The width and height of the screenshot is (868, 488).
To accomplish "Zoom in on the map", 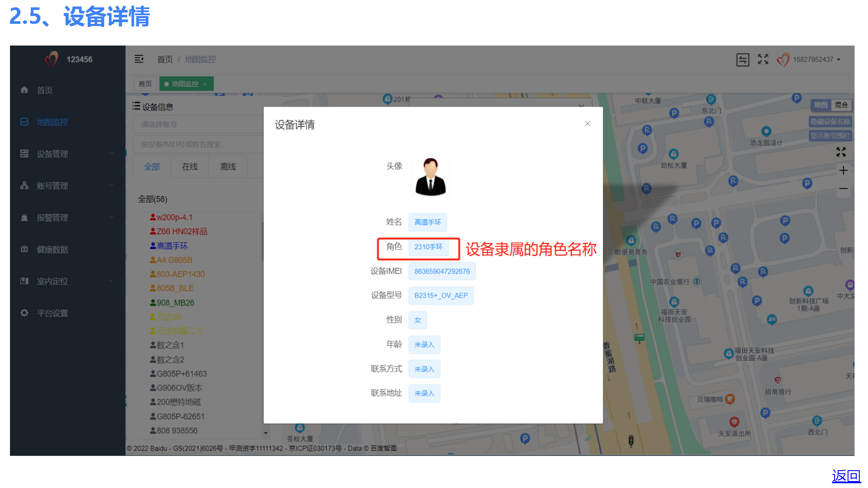I will click(x=843, y=170).
